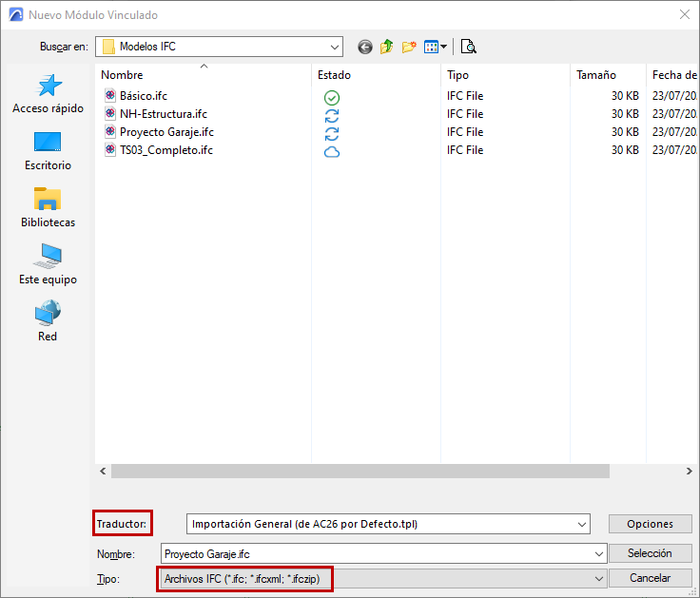
Task: Open the view menu icon
Action: [x=436, y=47]
